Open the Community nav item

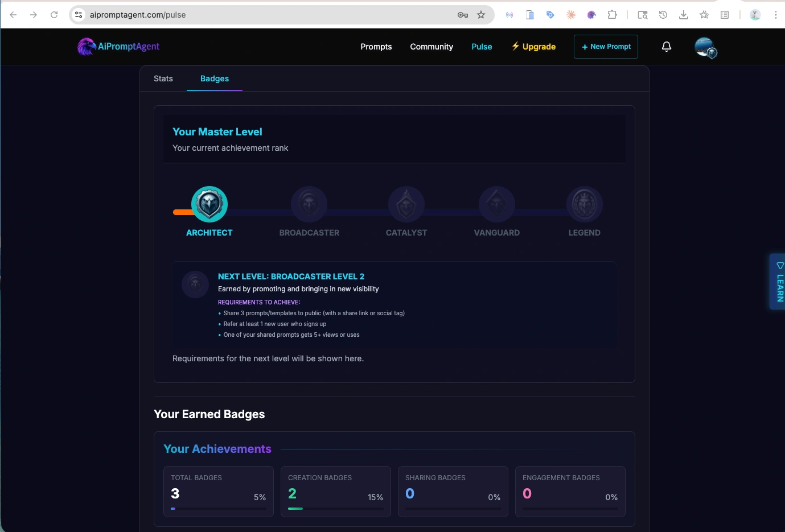click(x=431, y=47)
